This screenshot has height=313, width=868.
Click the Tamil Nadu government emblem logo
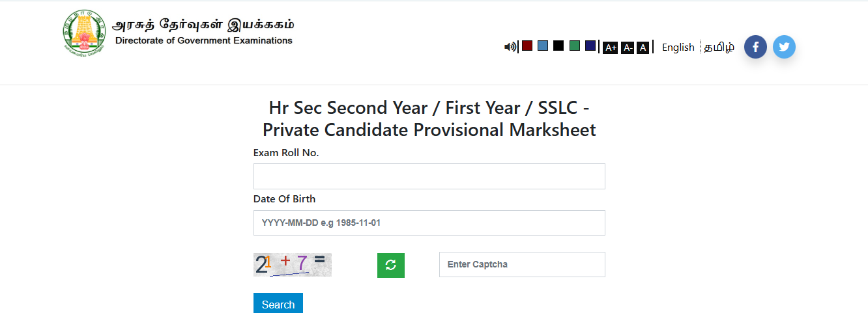tap(84, 34)
